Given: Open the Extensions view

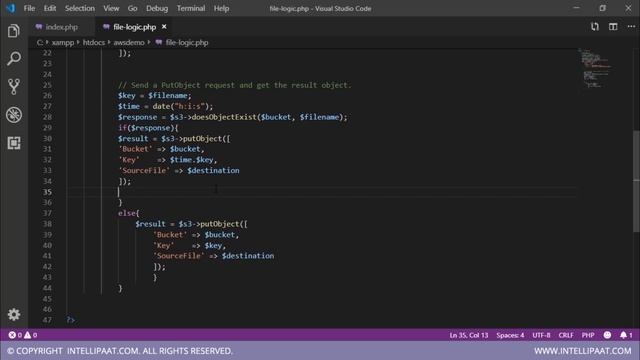Looking at the screenshot, I should 13,143.
